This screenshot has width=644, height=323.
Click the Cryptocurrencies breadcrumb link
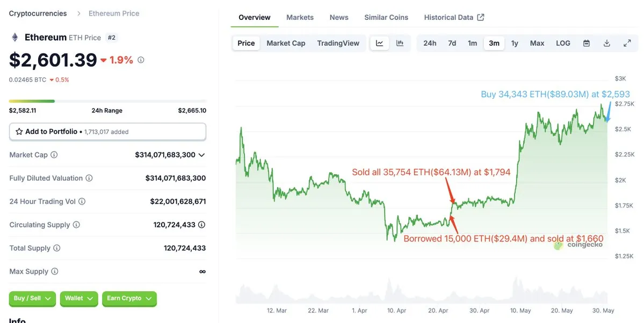pyautogui.click(x=38, y=13)
